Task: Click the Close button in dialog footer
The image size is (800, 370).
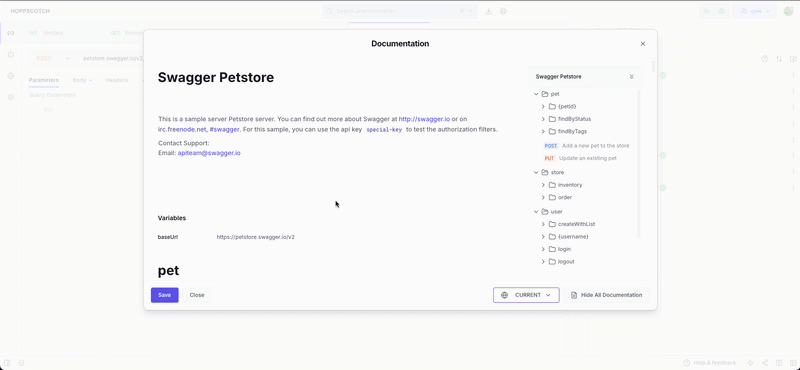Action: [197, 295]
